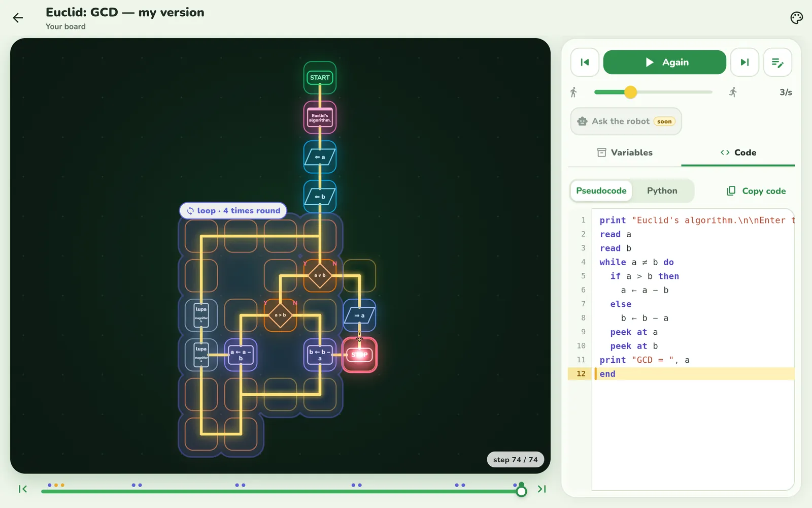The height and width of the screenshot is (508, 812).
Task: Click the 'loop · 4 times round' label
Action: tap(233, 210)
